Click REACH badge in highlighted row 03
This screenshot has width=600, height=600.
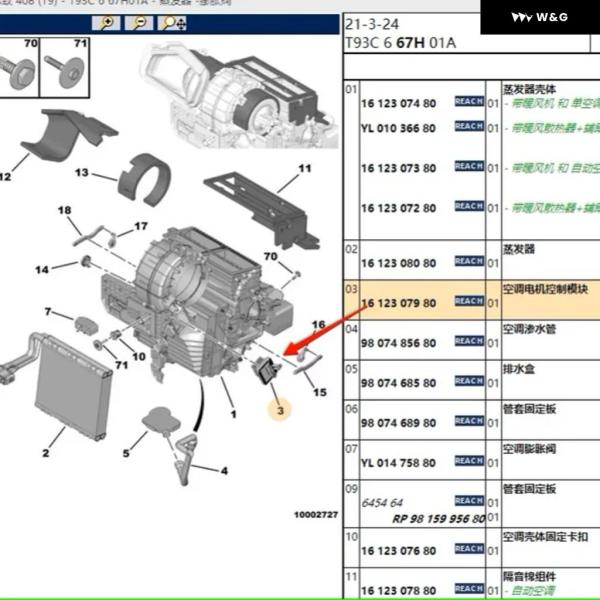click(x=469, y=301)
